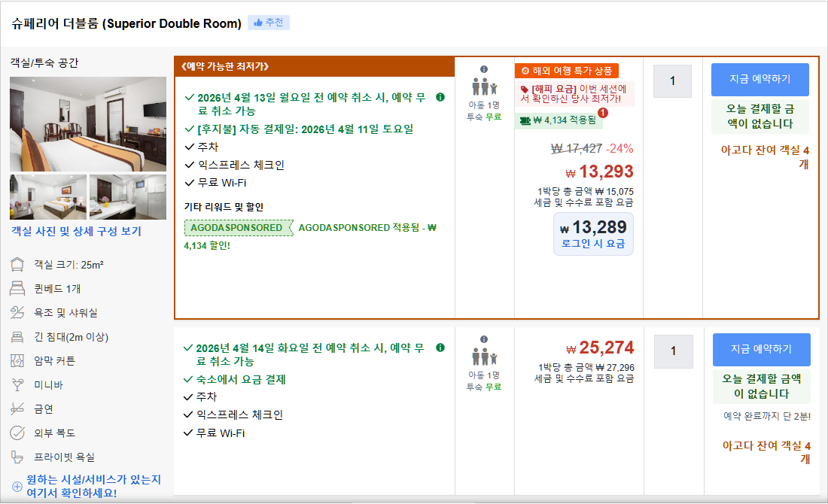Click 1박당 총 금액 ₩ 15,075 text

pyautogui.click(x=585, y=192)
